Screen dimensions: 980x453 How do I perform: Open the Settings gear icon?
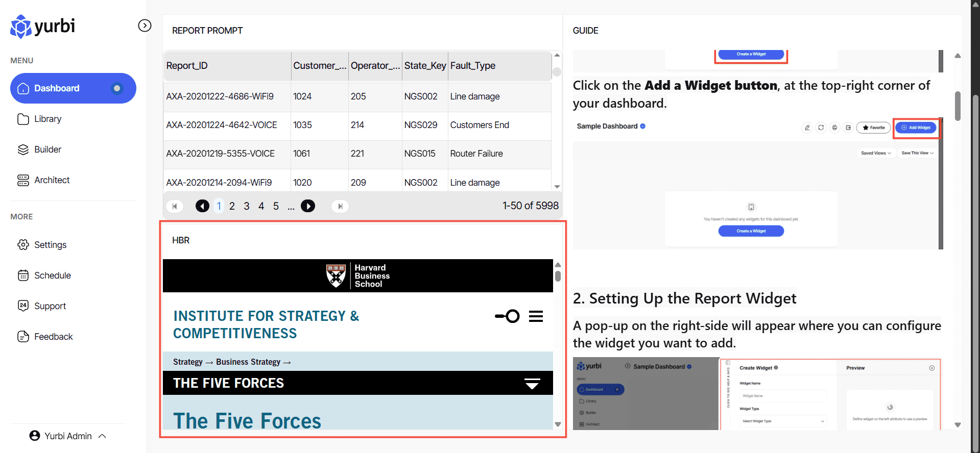(23, 245)
